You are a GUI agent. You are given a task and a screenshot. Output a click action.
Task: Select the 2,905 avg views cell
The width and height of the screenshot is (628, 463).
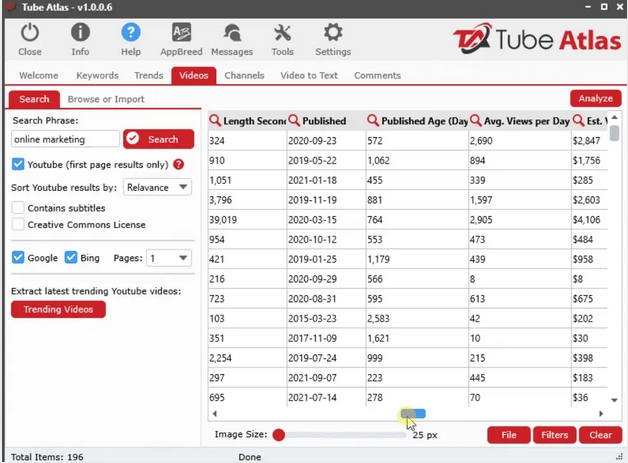tap(520, 219)
